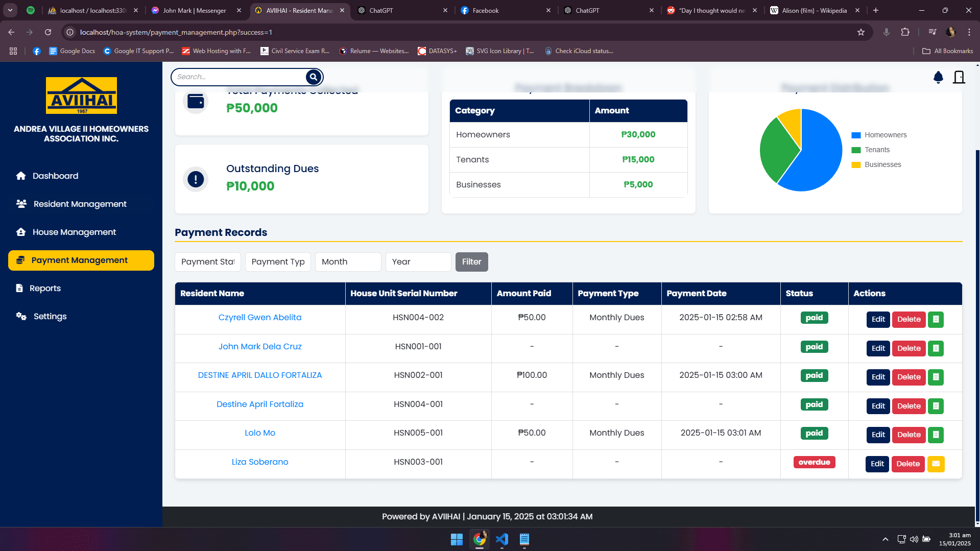This screenshot has height=551, width=980.
Task: Open the notification bell icon
Action: (938, 77)
